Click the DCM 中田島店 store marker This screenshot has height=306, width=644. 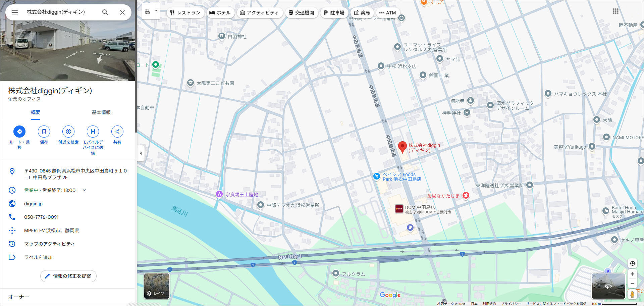pyautogui.click(x=399, y=209)
